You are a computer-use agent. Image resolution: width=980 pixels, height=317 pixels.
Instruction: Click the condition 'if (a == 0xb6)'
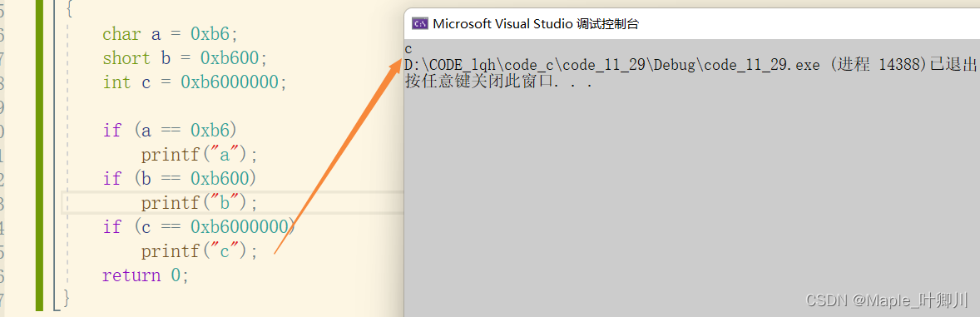[x=170, y=131]
